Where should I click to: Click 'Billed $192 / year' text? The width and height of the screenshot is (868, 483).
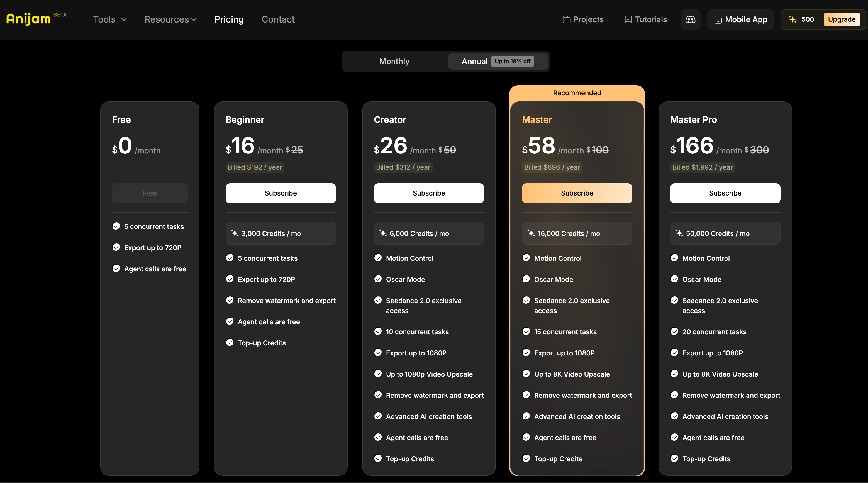point(255,167)
